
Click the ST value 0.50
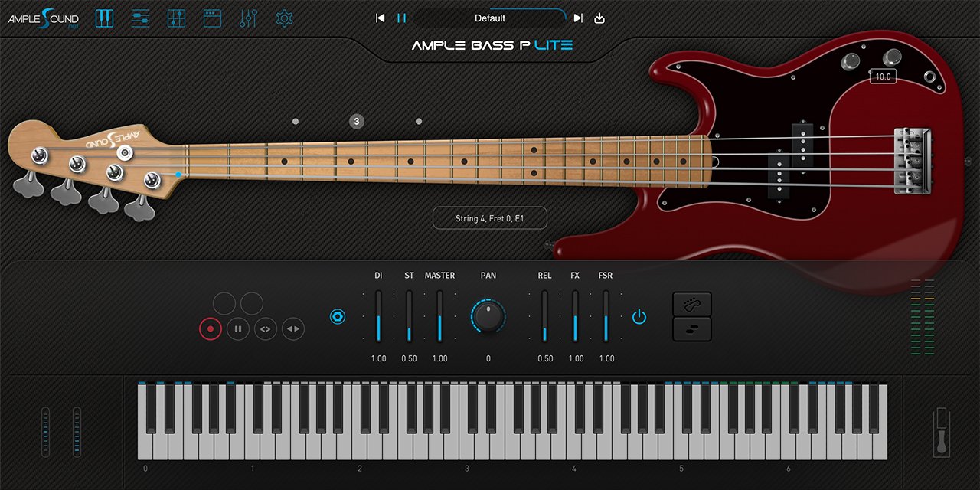click(x=409, y=358)
